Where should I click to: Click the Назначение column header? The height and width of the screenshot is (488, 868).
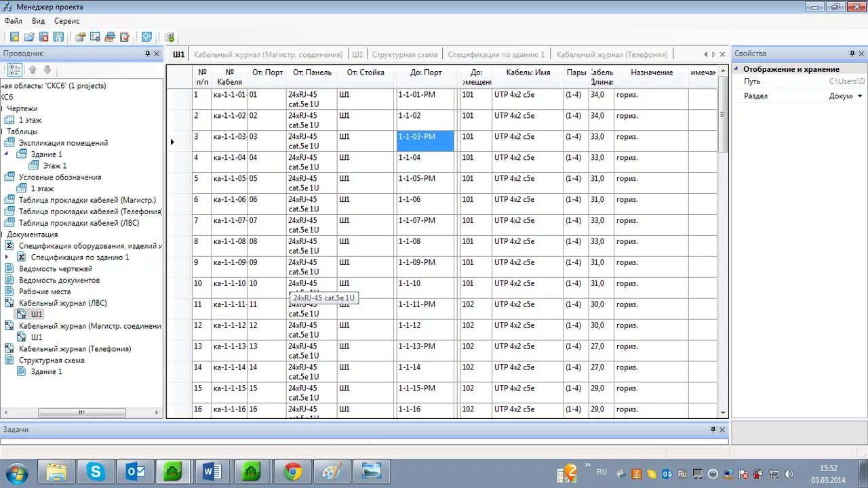[x=652, y=77]
